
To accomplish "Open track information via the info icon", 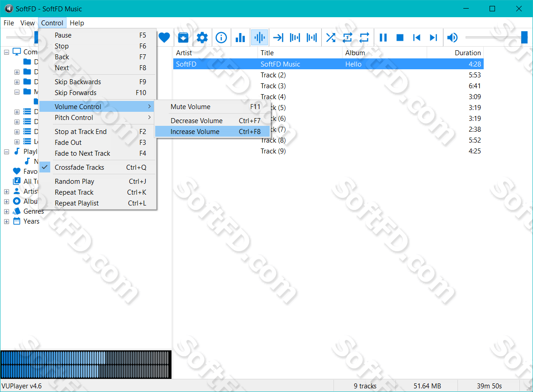I will (221, 38).
